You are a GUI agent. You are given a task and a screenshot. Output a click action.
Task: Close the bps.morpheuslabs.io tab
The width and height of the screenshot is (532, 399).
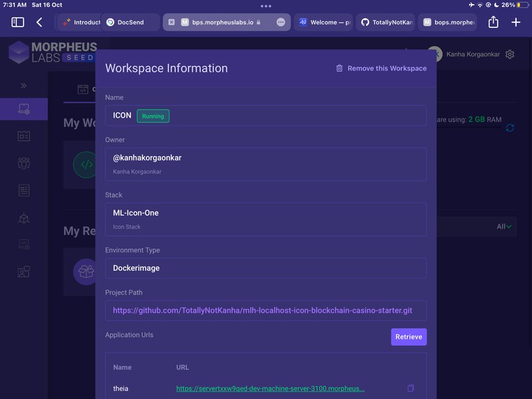tap(172, 22)
